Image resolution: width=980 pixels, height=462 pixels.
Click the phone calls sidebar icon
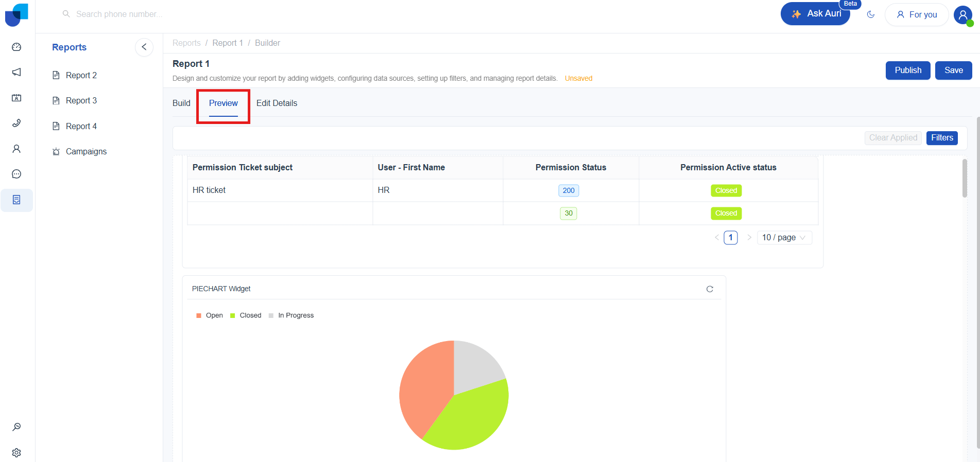pos(16,123)
